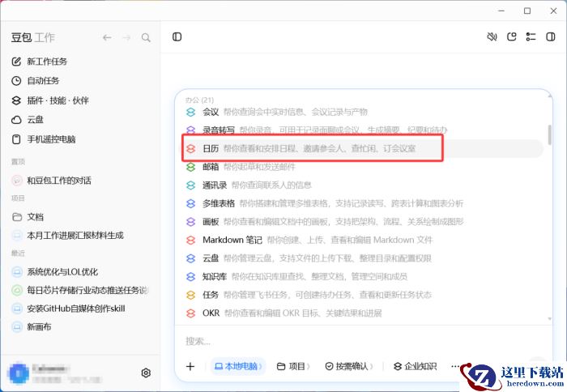
Task: Open 云盘 in the left sidebar
Action: [x=28, y=120]
